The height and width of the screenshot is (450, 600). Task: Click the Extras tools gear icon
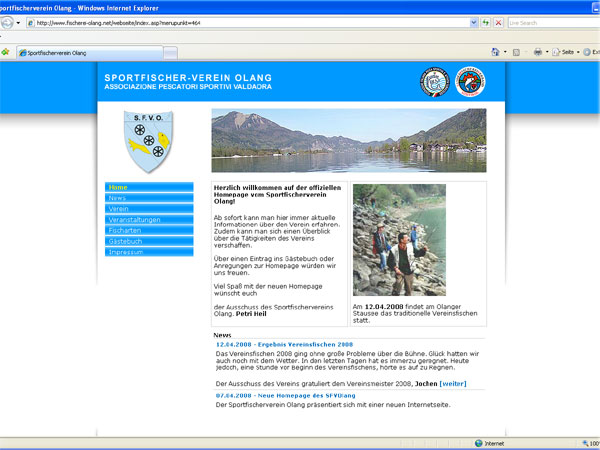[587, 52]
